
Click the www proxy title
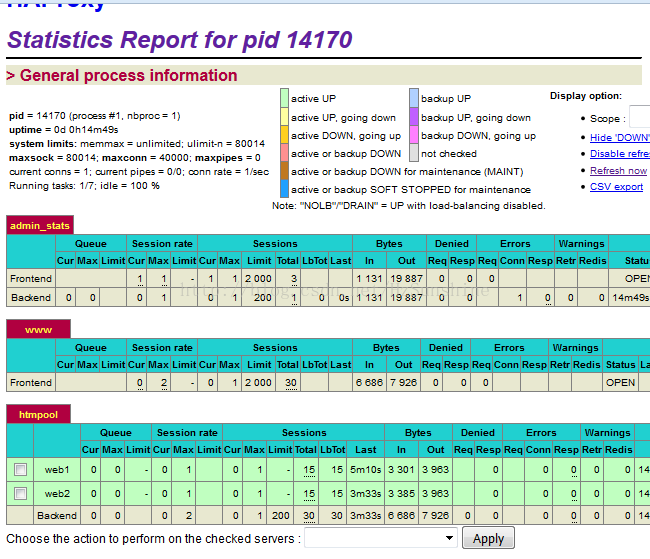pos(39,330)
